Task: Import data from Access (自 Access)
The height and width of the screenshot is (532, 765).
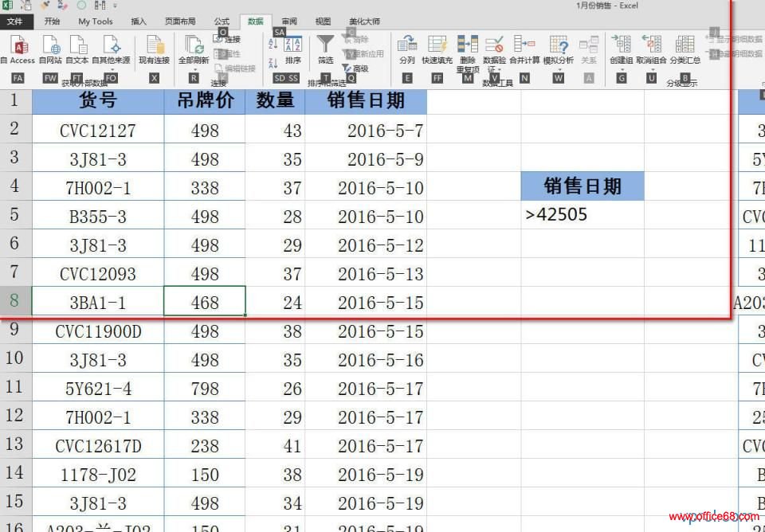Action: pyautogui.click(x=18, y=49)
